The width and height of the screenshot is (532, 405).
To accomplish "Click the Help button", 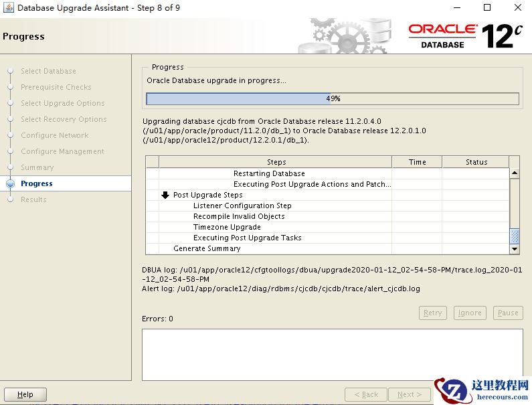I will (x=25, y=394).
